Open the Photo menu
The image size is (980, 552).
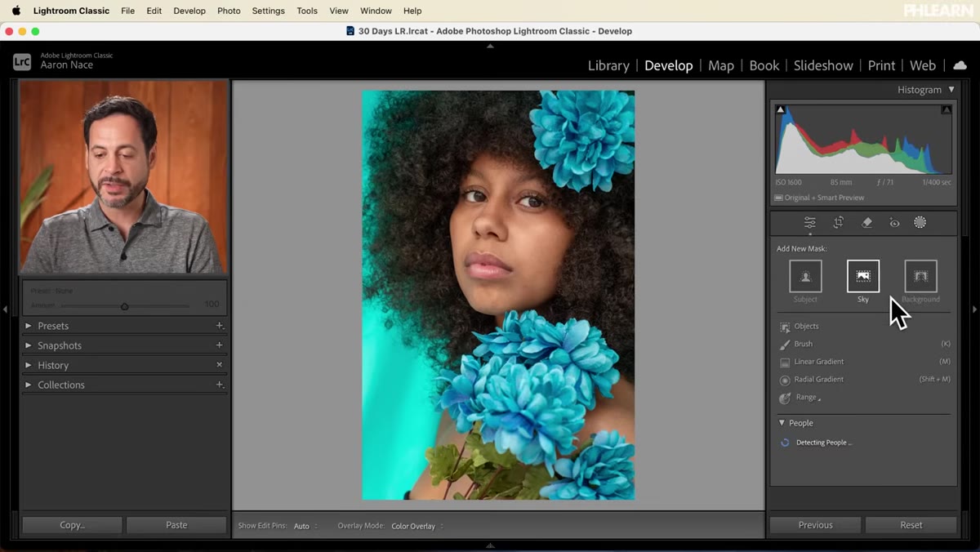[229, 11]
